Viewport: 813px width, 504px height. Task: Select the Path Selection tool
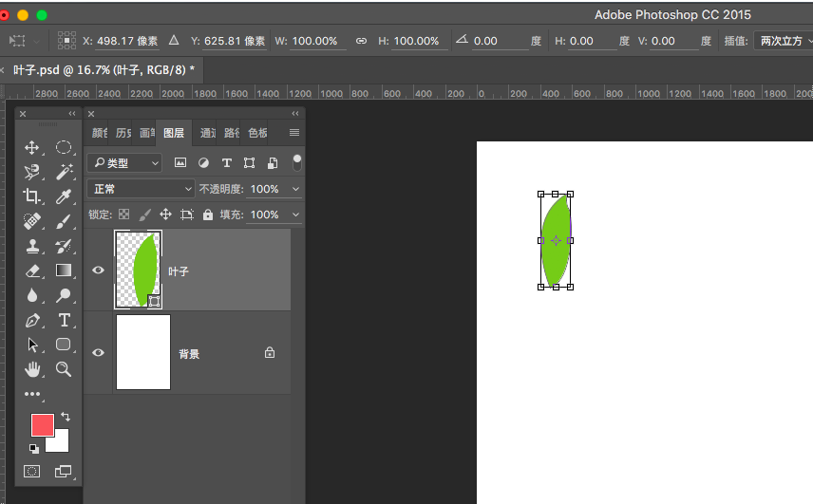[x=32, y=345]
